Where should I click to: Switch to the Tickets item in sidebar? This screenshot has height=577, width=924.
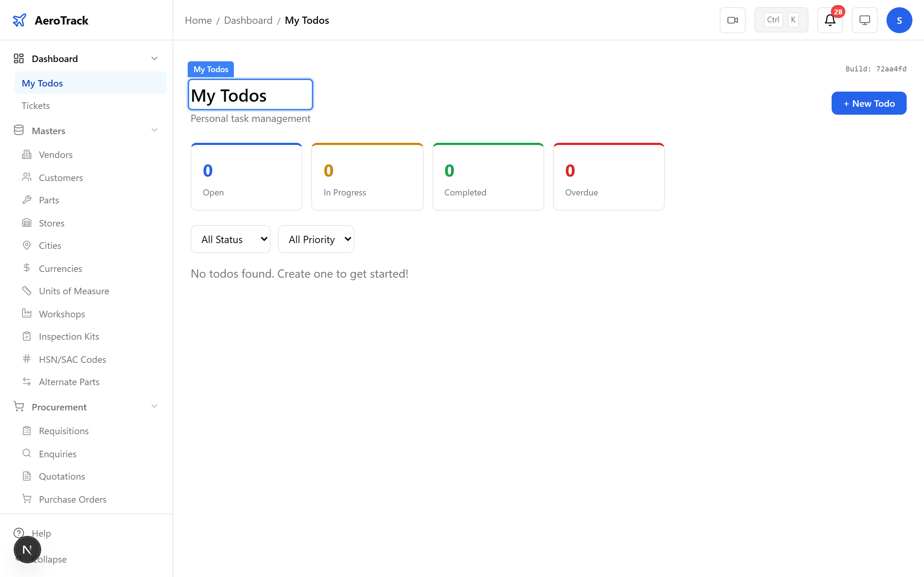36,105
